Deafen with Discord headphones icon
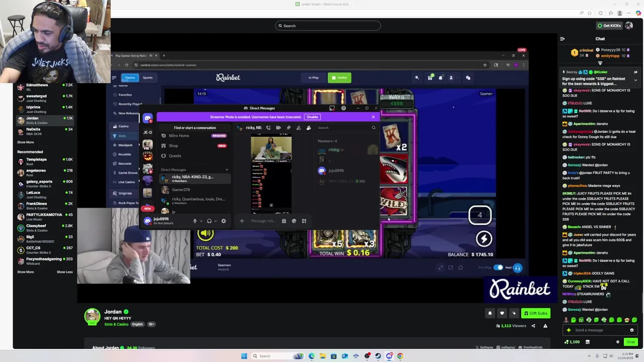This screenshot has width=644, height=362. pos(209,221)
